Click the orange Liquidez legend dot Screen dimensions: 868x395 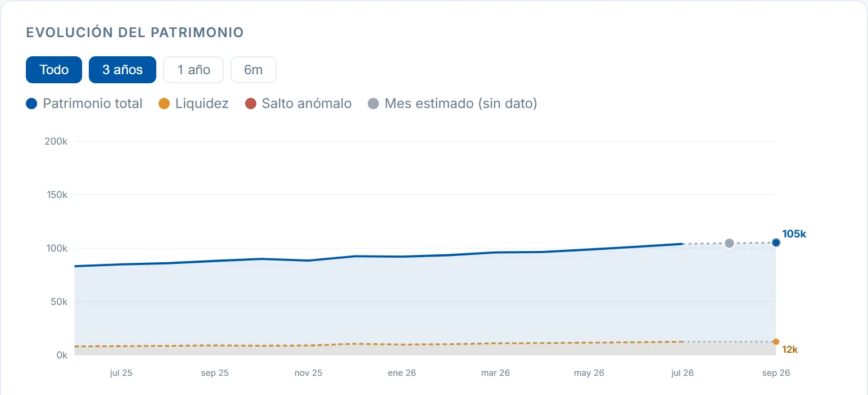[164, 104]
